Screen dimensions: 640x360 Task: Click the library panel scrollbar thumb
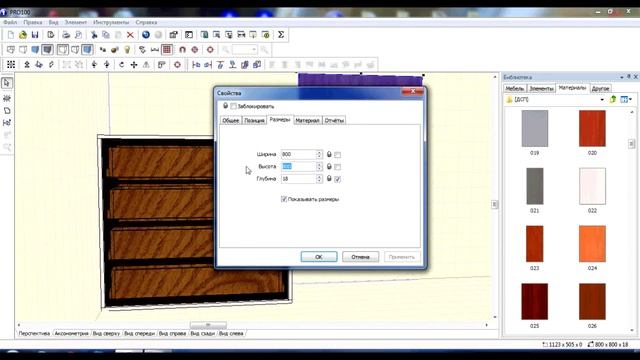pyautogui.click(x=631, y=143)
